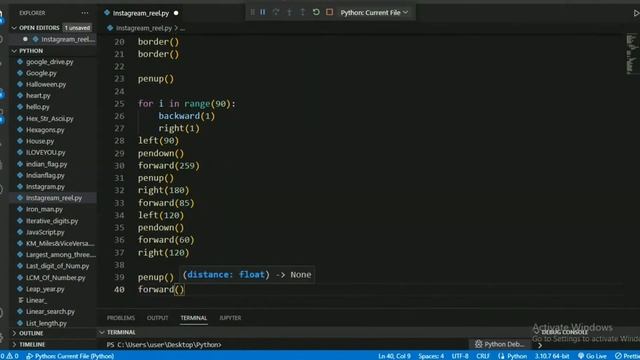Open Iterative_digits.py in the explorer
This screenshot has width=640, height=360.
tap(53, 221)
